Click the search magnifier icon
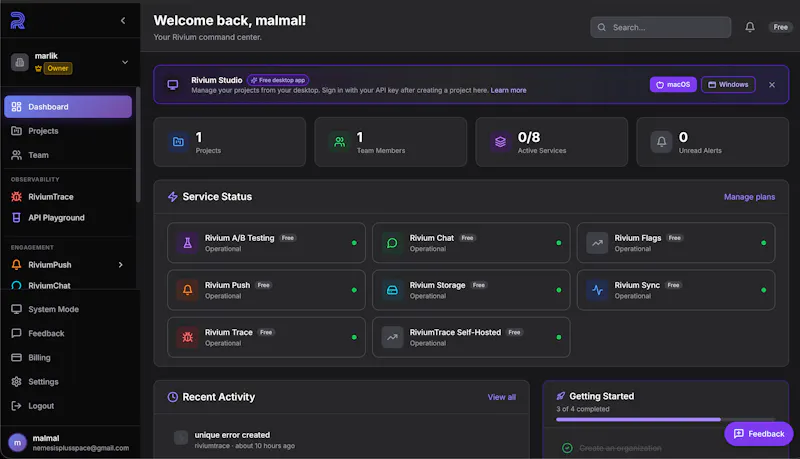800x459 pixels. (x=602, y=27)
